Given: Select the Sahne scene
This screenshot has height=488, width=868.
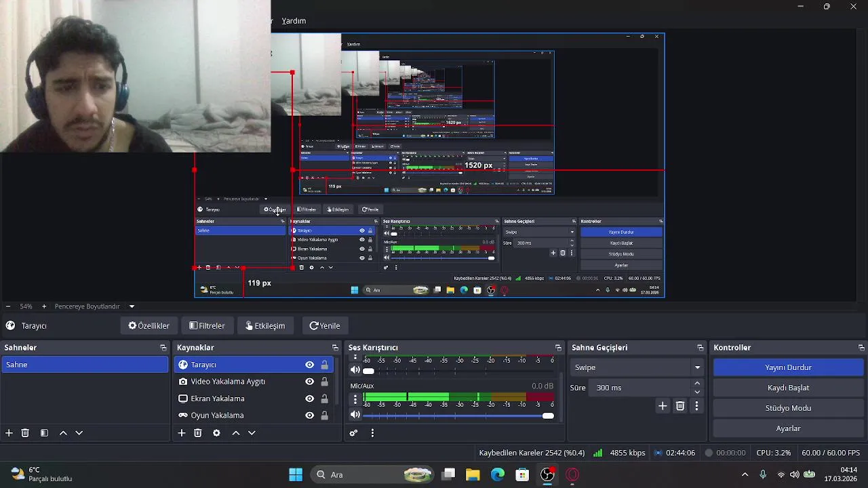Looking at the screenshot, I should coord(85,365).
